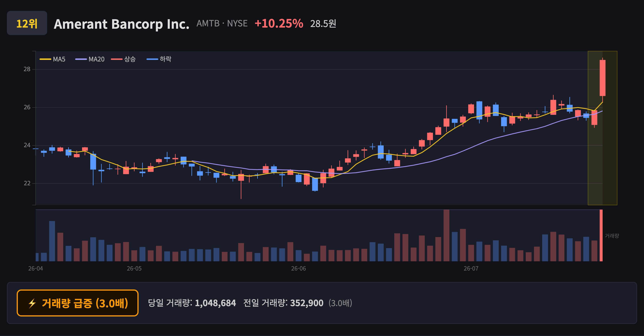
Task: Click the AMTB · NYSE ticker label
Action: pos(222,24)
